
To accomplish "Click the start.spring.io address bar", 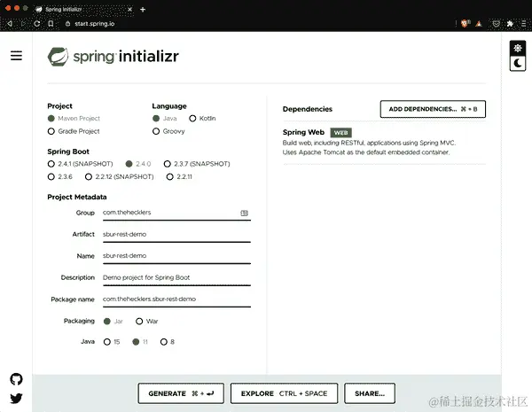I will tap(95, 24).
